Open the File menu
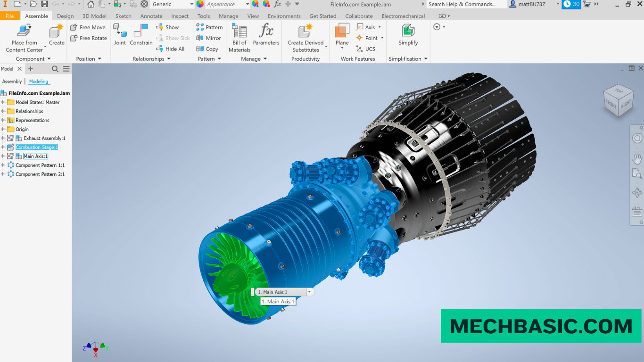The height and width of the screenshot is (362, 644). tap(9, 16)
